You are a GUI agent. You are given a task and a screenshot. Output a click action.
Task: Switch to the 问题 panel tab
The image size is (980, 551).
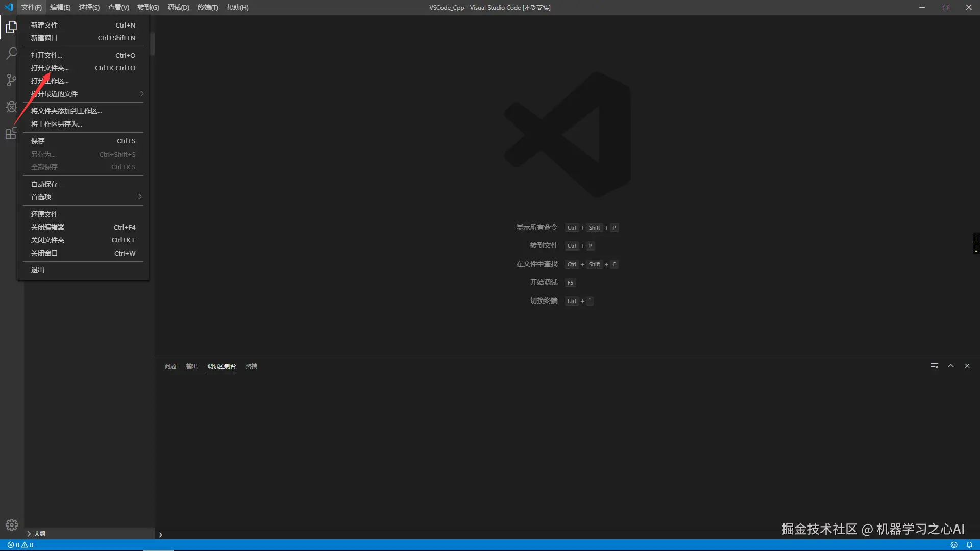click(x=170, y=366)
